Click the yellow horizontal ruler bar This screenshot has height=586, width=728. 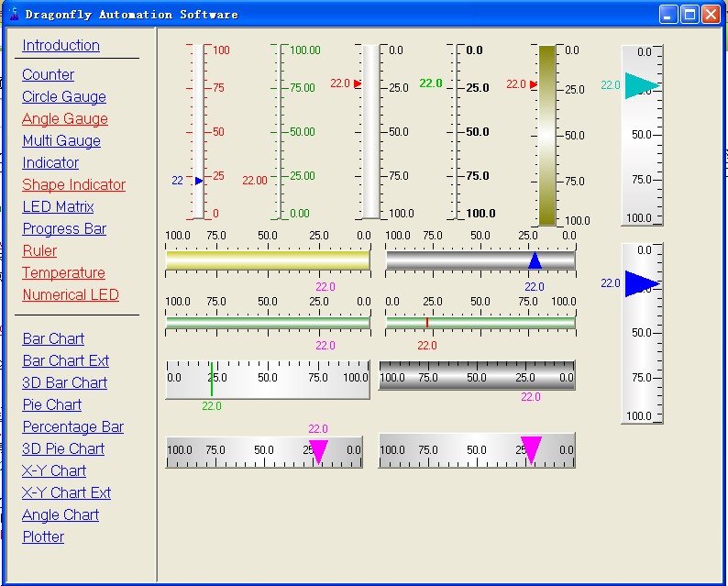268,260
